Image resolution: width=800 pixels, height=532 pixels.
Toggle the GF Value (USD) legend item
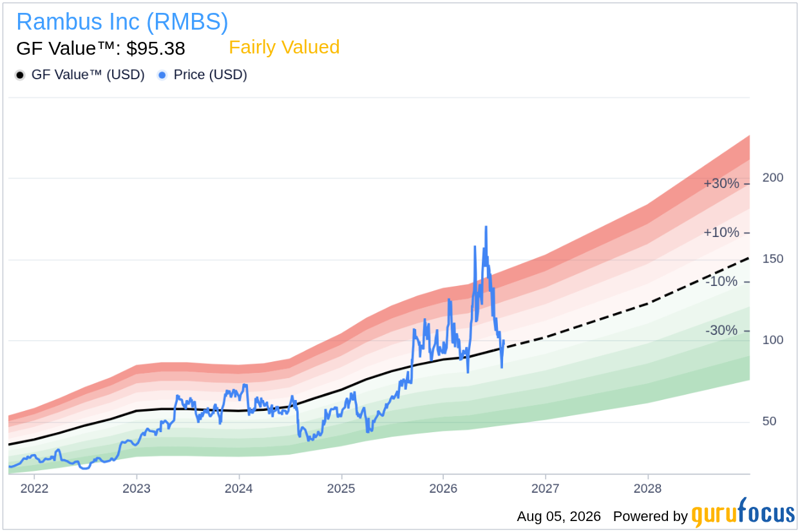[80, 75]
